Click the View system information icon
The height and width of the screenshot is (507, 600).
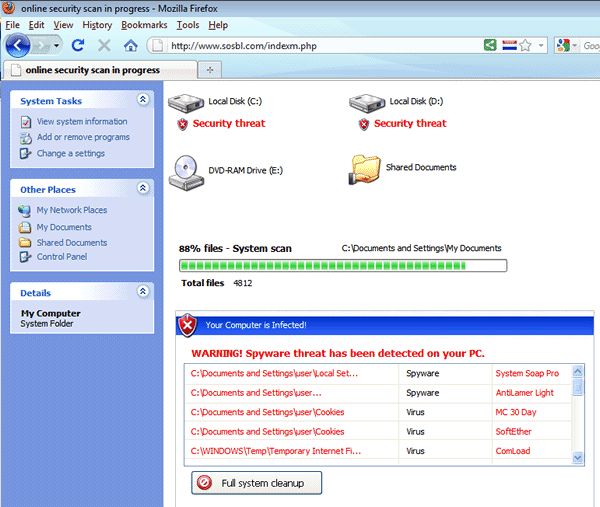26,122
